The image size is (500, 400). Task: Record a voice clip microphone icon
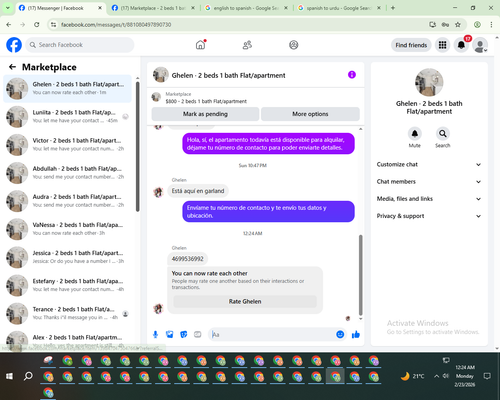[x=155, y=334]
